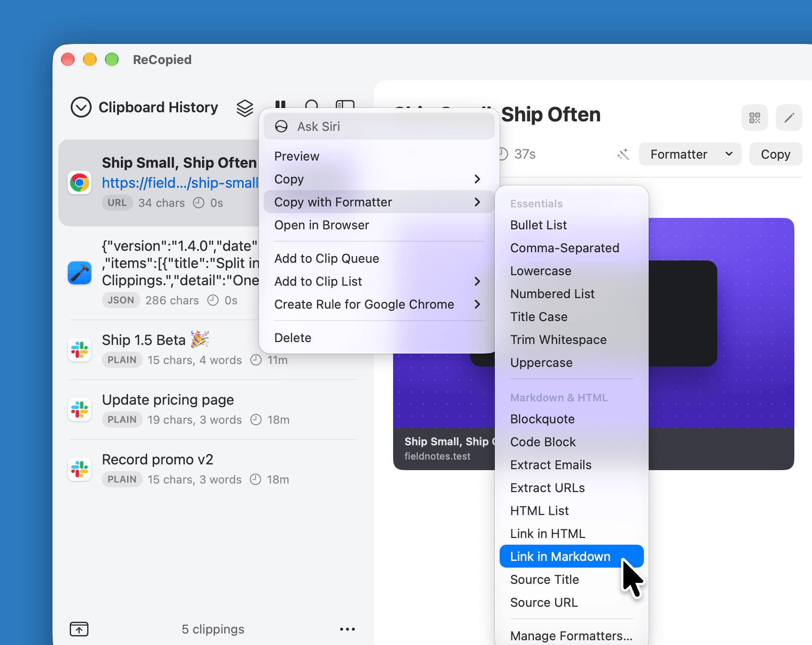Choose Add to Clip Queue
812x645 pixels.
379,258
